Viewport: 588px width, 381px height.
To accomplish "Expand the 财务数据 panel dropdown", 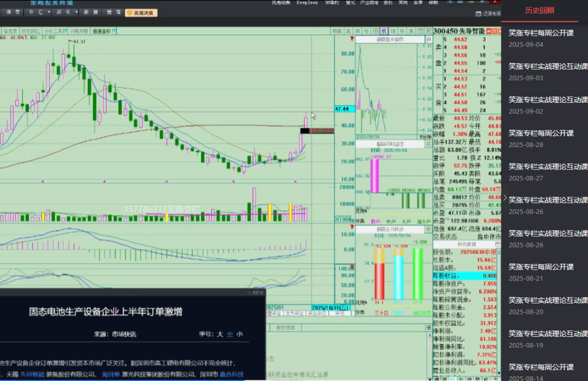I will (498, 244).
